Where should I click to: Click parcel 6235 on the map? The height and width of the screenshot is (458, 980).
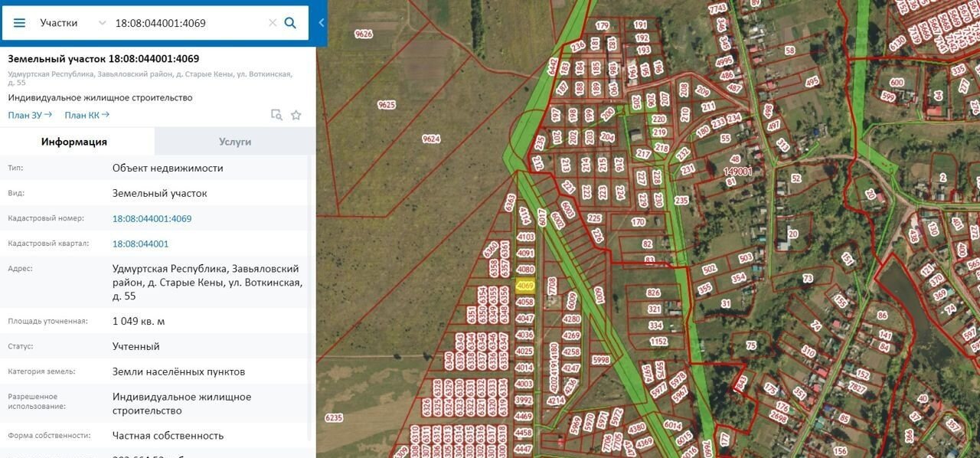point(334,417)
